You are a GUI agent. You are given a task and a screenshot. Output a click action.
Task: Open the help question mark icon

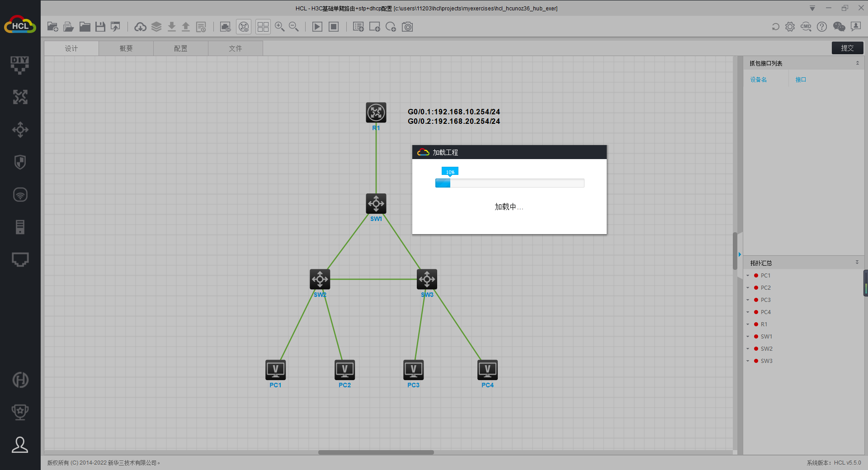pyautogui.click(x=822, y=27)
